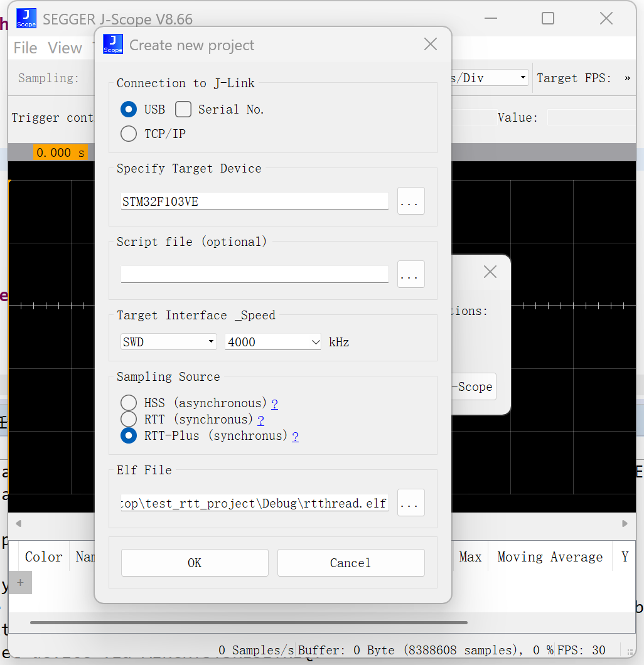Image resolution: width=644 pixels, height=665 pixels.
Task: Choose HSS asynchronous sampling source
Action: [x=129, y=403]
